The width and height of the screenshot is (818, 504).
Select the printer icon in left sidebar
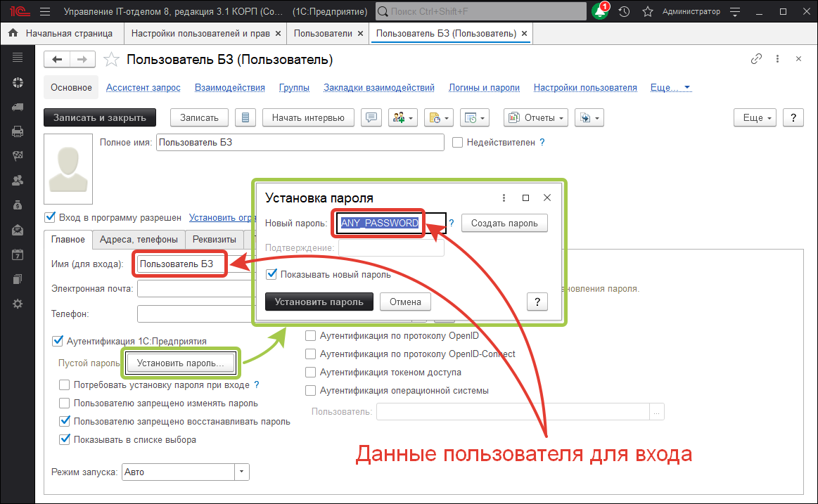point(18,131)
